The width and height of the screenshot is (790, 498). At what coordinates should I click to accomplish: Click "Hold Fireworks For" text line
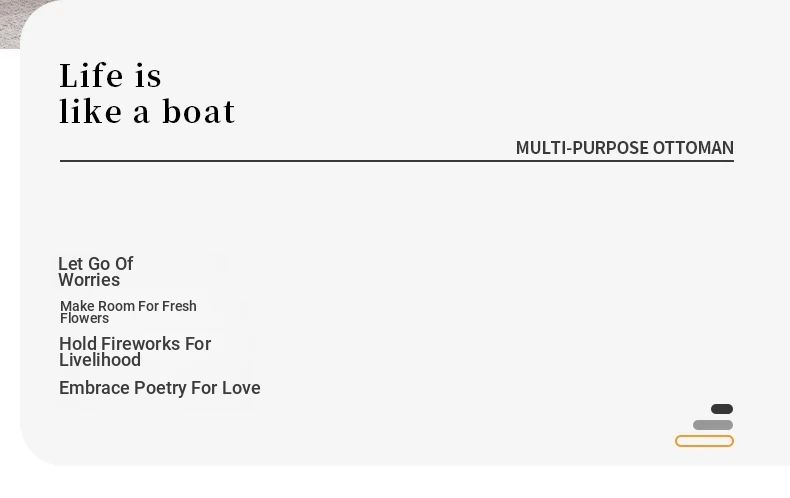[x=135, y=344]
